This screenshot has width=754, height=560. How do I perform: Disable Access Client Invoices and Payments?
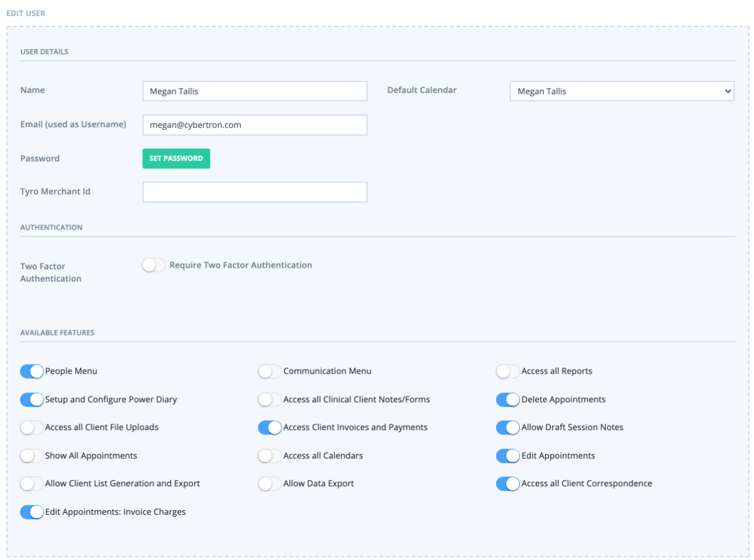270,427
